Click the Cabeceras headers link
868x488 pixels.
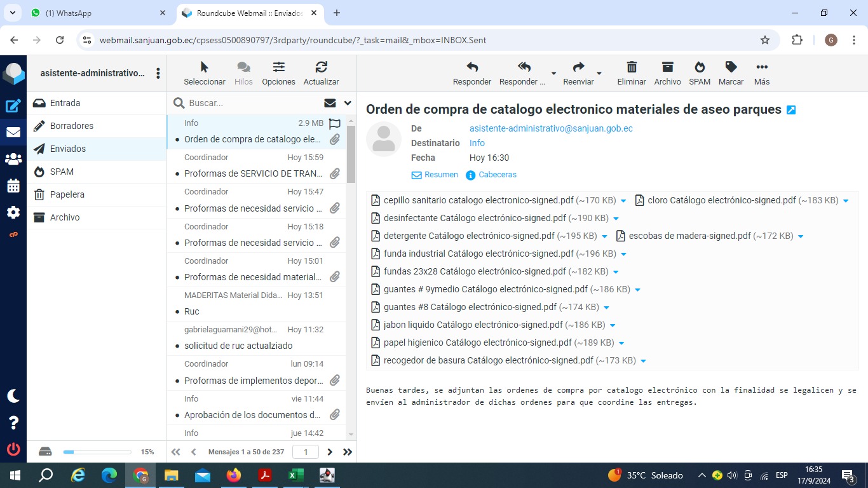tap(497, 175)
